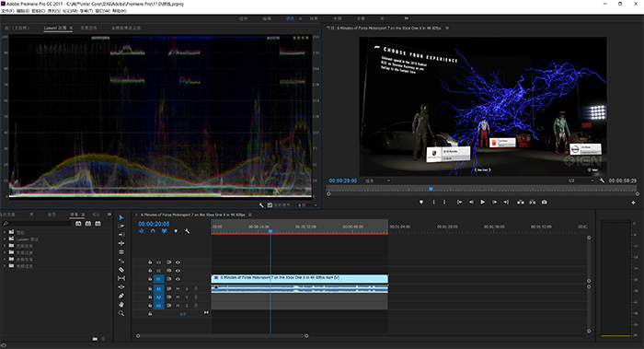Open Program Monitor settings wrench
Screen dimensions: 644x349
pos(602,180)
